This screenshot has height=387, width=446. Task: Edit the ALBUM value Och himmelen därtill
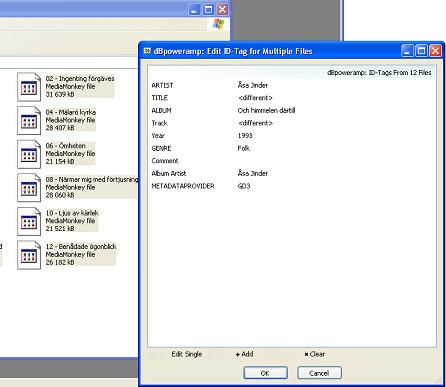click(266, 111)
